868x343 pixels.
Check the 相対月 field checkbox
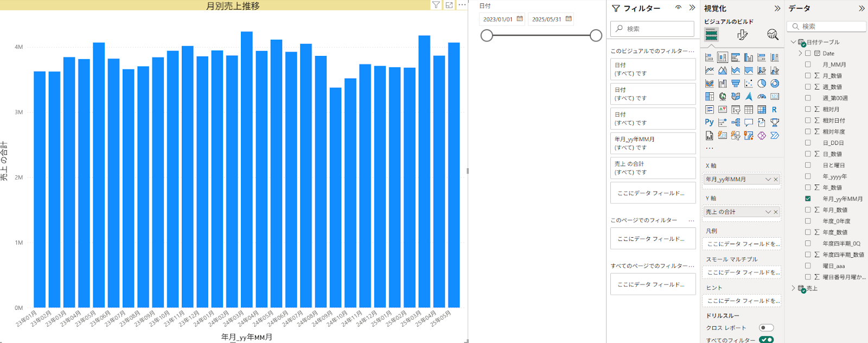(808, 109)
